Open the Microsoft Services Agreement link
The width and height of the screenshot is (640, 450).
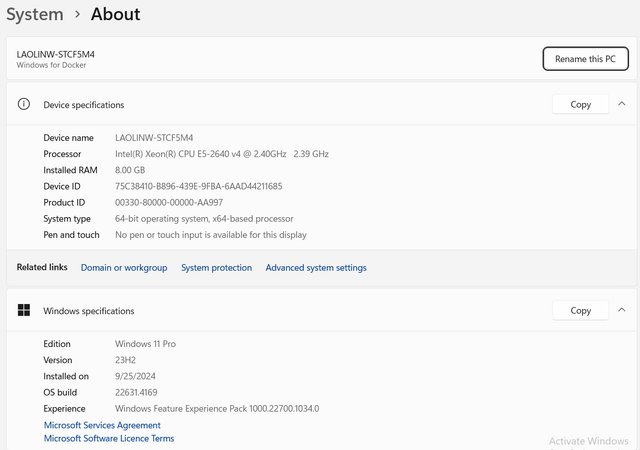[102, 425]
